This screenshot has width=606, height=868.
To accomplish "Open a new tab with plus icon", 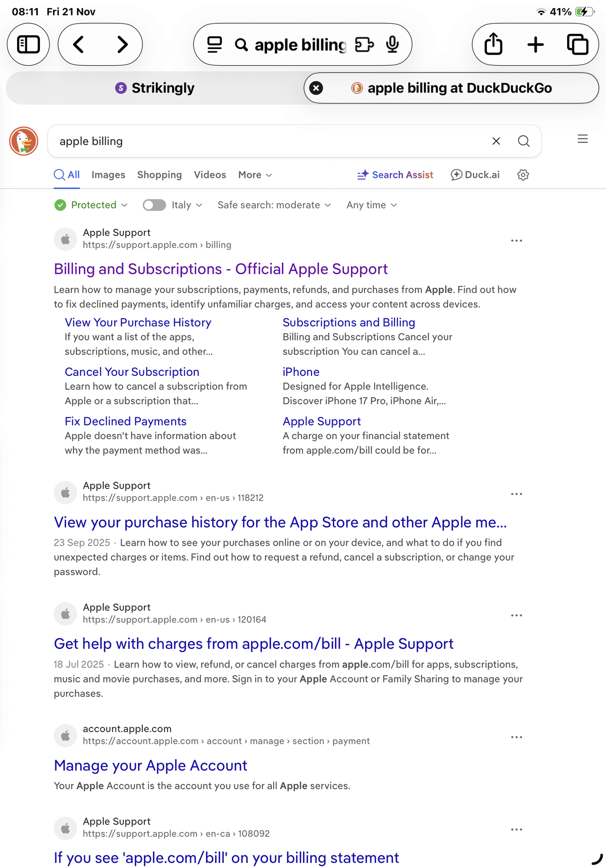I will click(535, 44).
